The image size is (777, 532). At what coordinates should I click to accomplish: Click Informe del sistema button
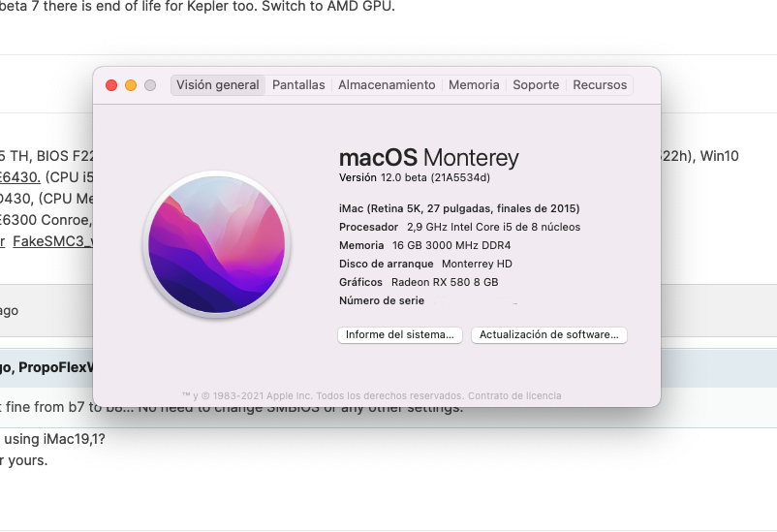[400, 334]
